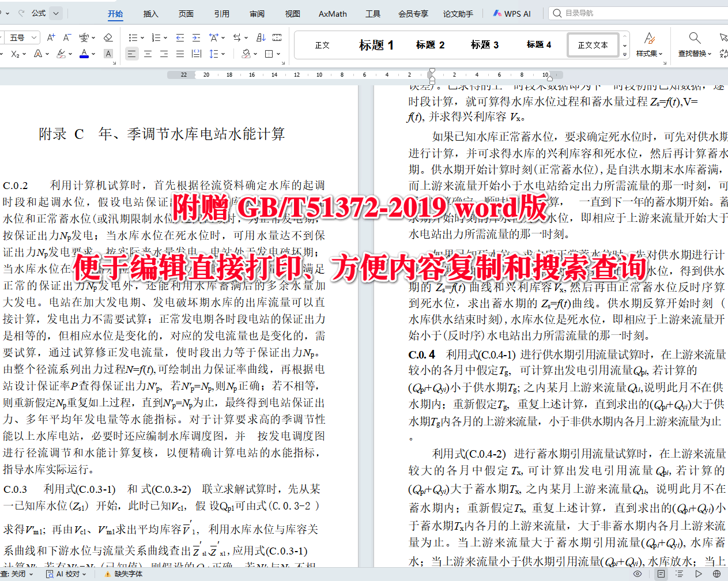Expand line spacing dropdown arrow
Screen dimensions: 728x581
click(x=222, y=54)
